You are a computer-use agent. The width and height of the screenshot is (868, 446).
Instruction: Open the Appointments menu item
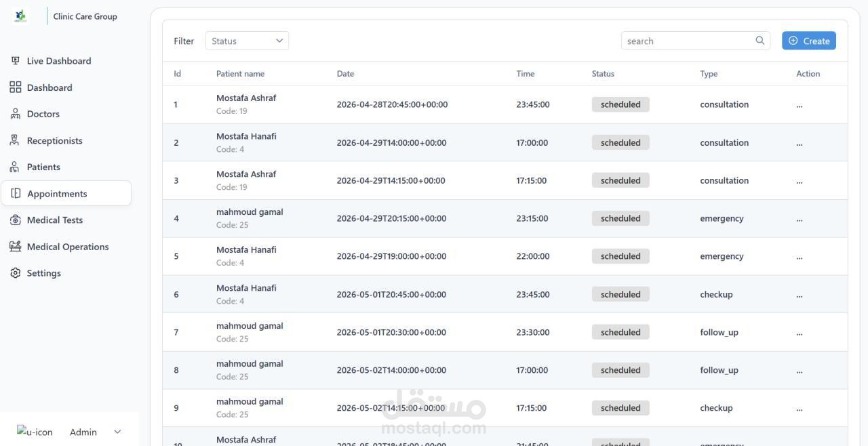pos(66,193)
